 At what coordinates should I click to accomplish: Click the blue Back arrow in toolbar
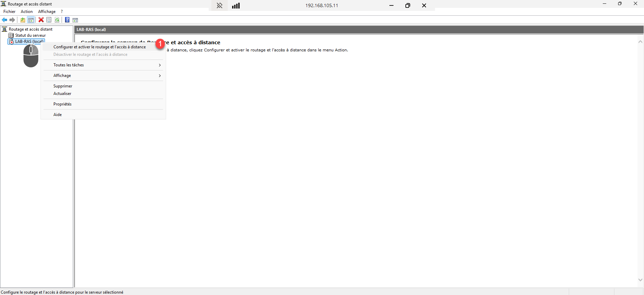(4, 20)
